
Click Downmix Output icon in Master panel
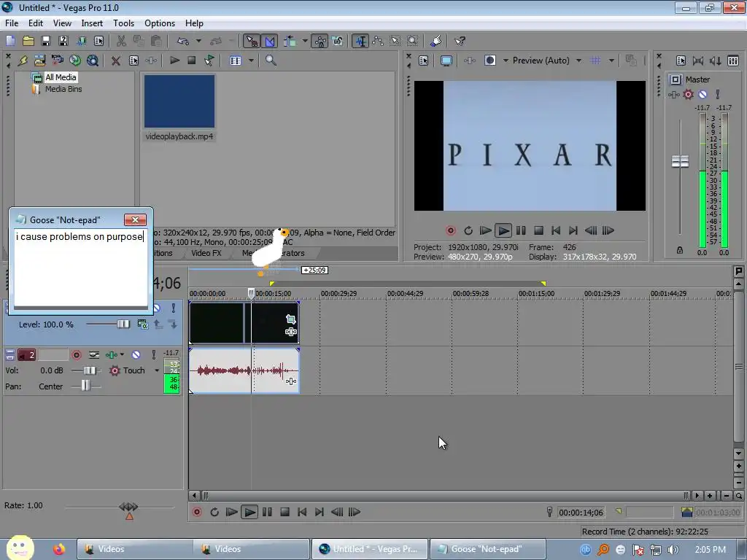click(698, 61)
